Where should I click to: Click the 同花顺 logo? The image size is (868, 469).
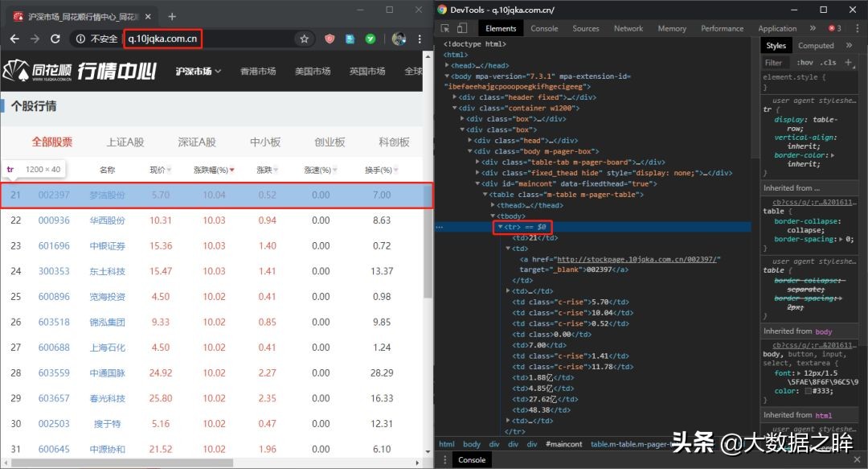coord(38,71)
